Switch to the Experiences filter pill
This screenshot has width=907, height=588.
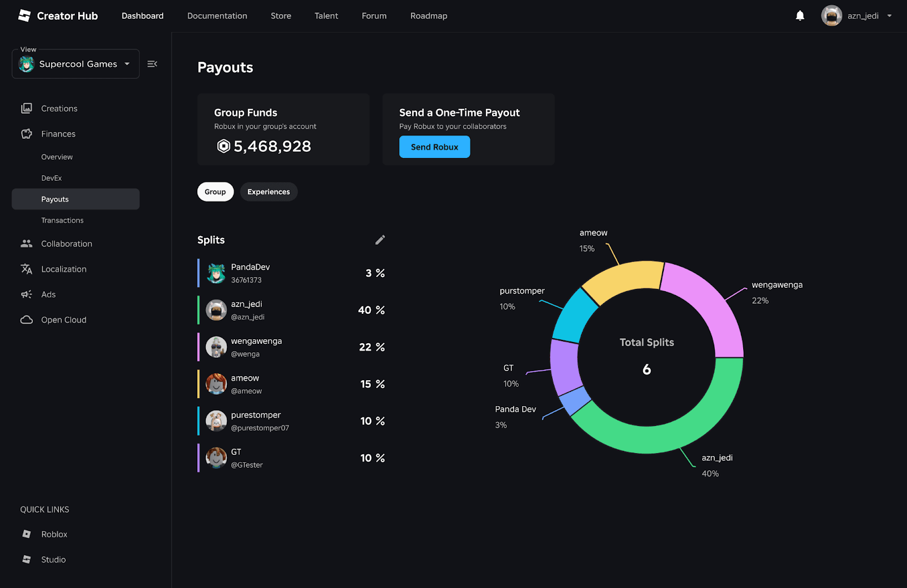[268, 192]
